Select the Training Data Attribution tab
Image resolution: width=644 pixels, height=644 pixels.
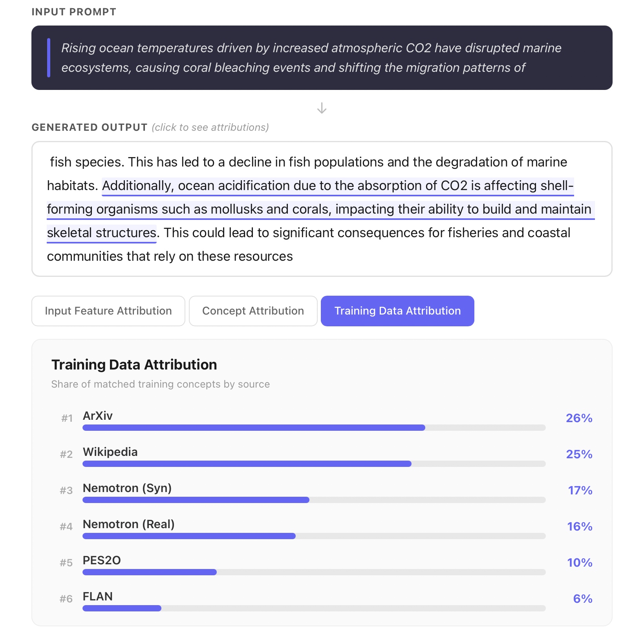tap(397, 311)
